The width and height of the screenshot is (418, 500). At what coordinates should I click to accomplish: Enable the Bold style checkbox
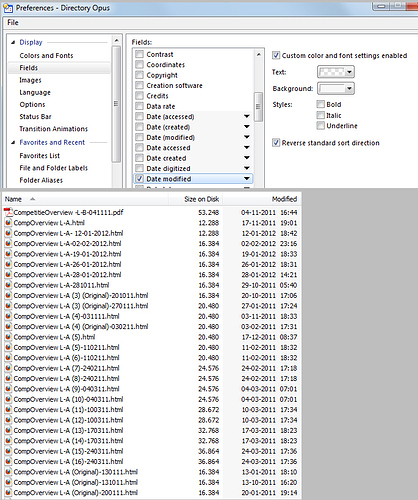[x=320, y=104]
